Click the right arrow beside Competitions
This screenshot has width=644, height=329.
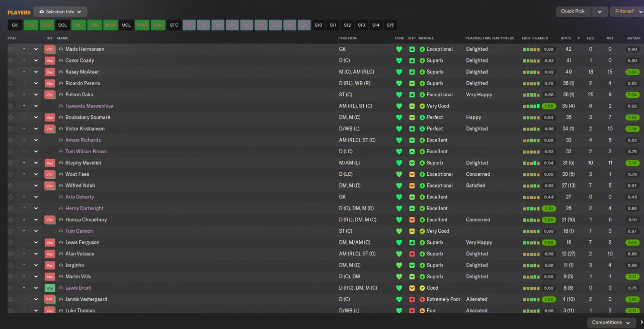641,322
